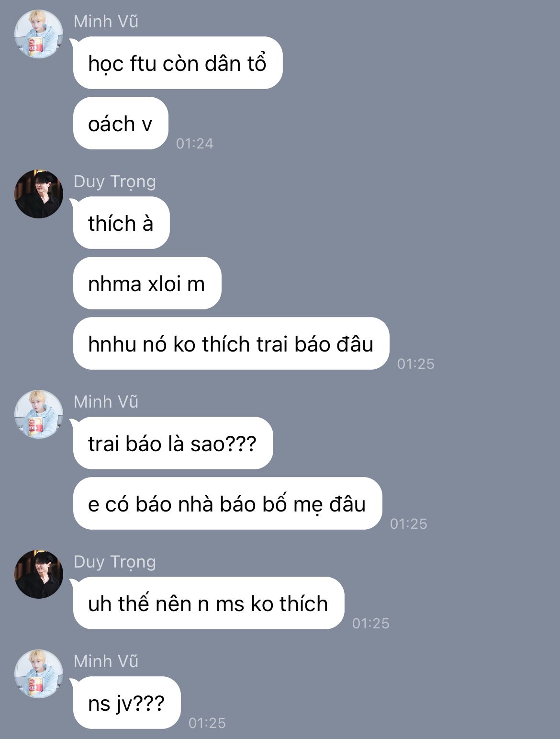Select message bubble 'học ftu còn dân tổ'

tap(178, 63)
